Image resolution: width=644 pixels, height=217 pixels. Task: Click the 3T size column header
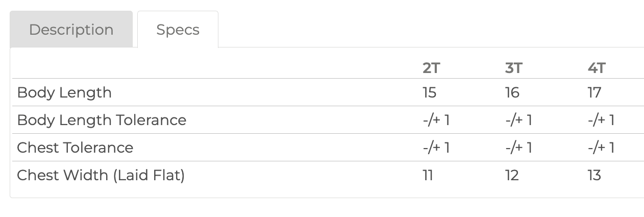click(513, 68)
